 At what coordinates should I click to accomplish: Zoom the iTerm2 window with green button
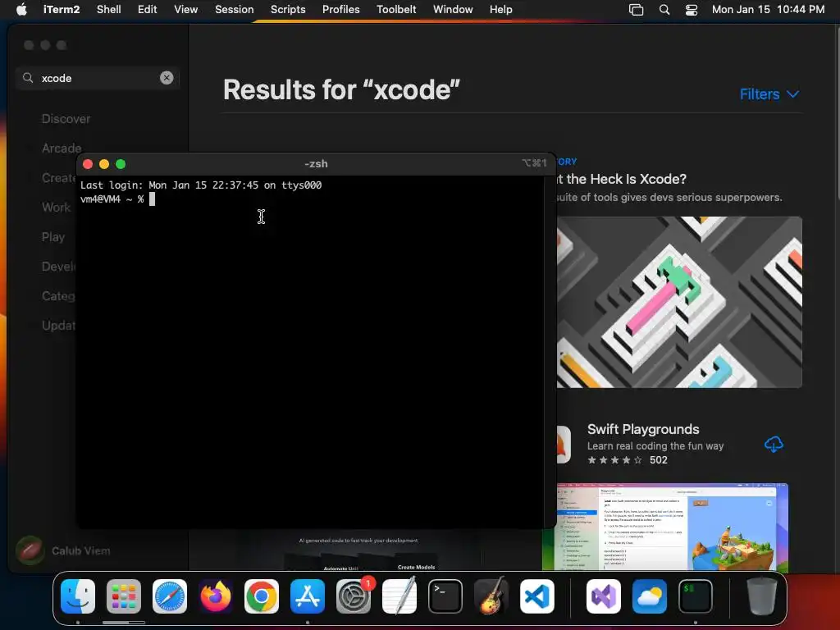(121, 164)
